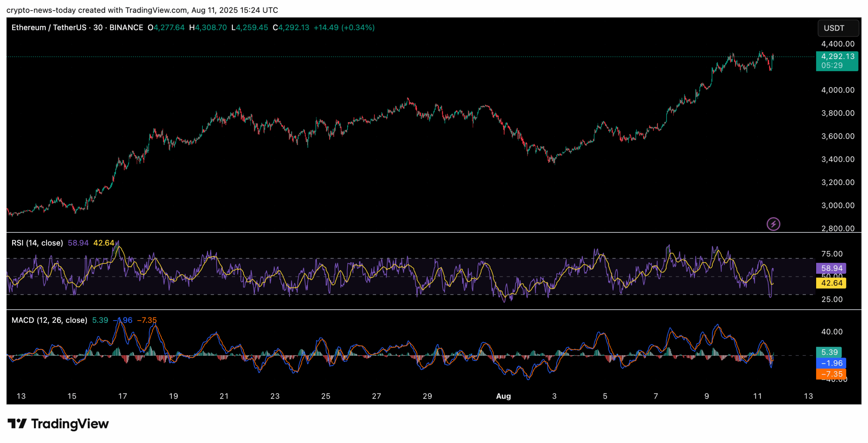Click the 4,000.00 level on price axis
Screen dimensions: 868x443
(x=837, y=90)
